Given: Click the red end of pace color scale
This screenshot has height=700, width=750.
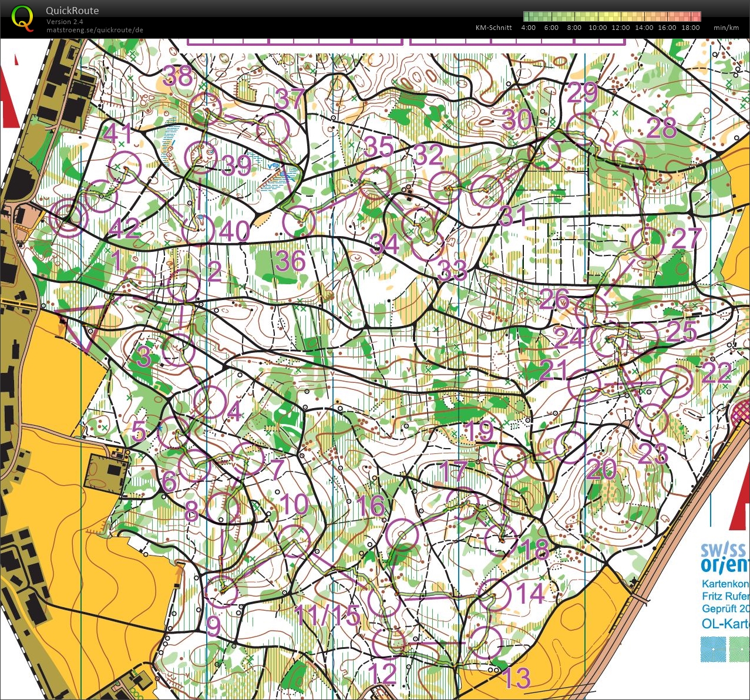Looking at the screenshot, I should click(697, 16).
